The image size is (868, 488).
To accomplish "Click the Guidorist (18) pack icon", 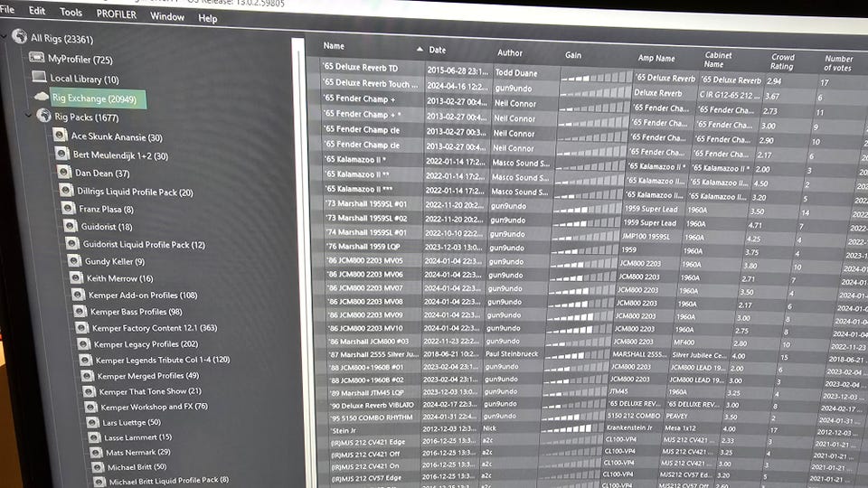I will coord(70,226).
